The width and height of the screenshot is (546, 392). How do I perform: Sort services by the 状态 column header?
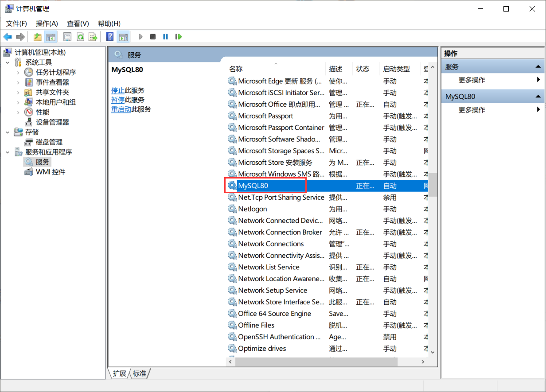(366, 69)
